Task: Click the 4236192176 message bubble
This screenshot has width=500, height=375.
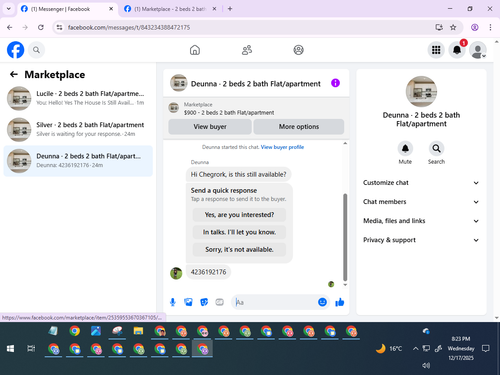Action: (x=208, y=272)
